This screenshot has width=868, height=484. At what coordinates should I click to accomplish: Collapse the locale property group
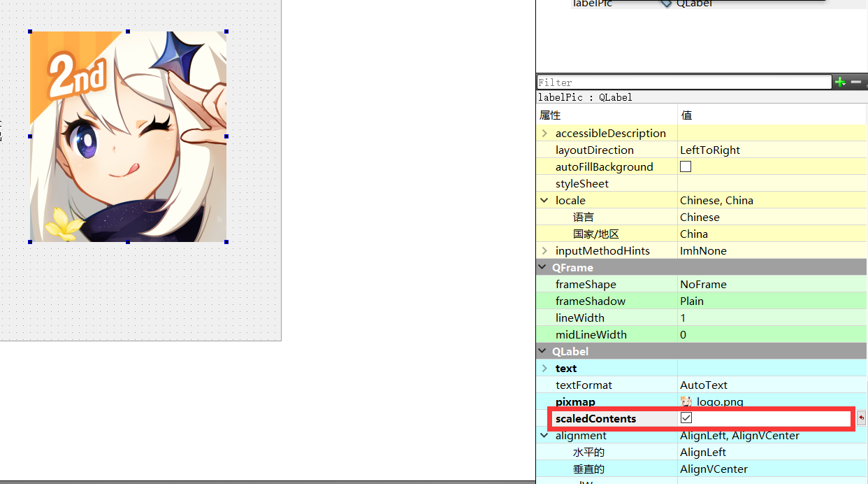tap(544, 200)
